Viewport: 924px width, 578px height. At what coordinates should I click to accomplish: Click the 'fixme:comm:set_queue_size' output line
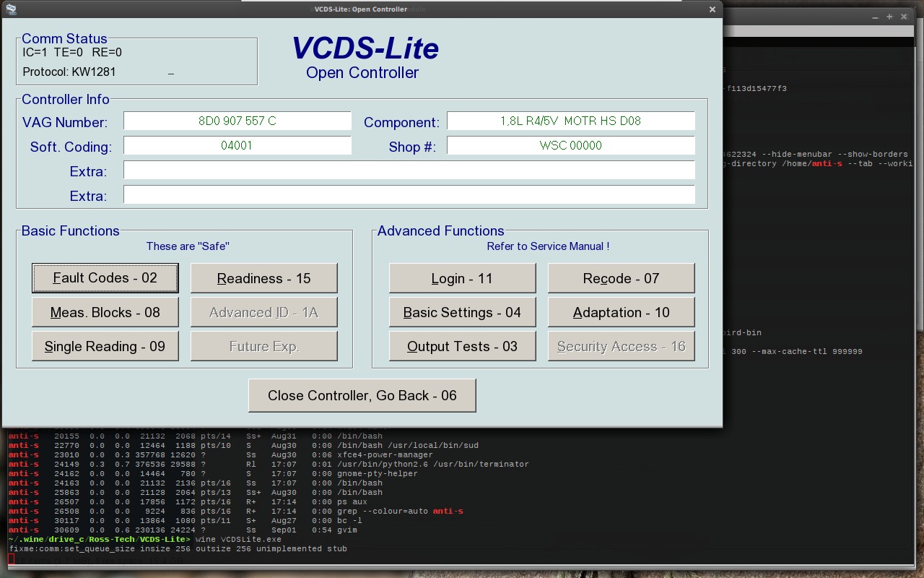point(178,548)
